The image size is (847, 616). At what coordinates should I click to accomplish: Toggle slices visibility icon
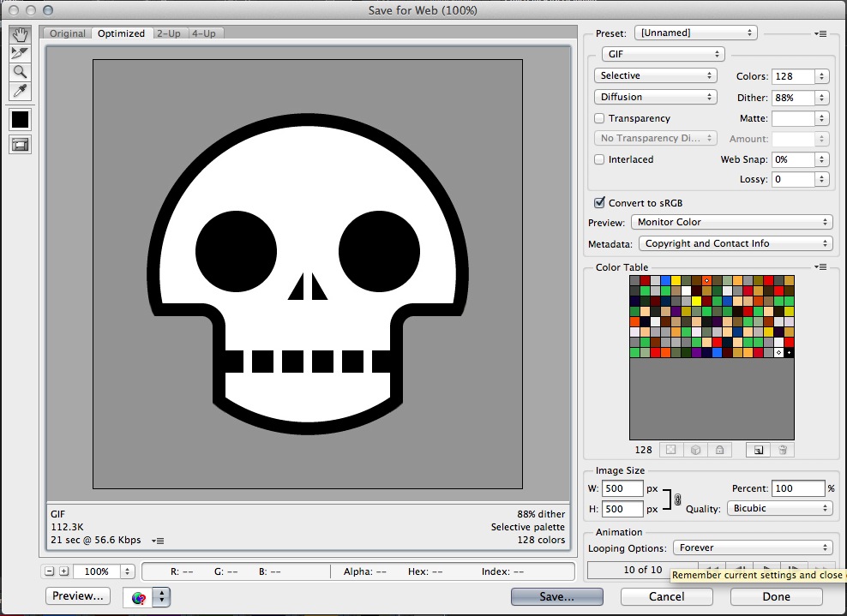[x=20, y=145]
